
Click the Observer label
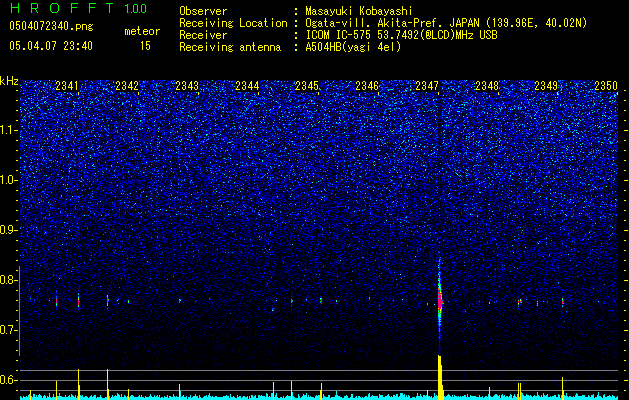point(203,11)
